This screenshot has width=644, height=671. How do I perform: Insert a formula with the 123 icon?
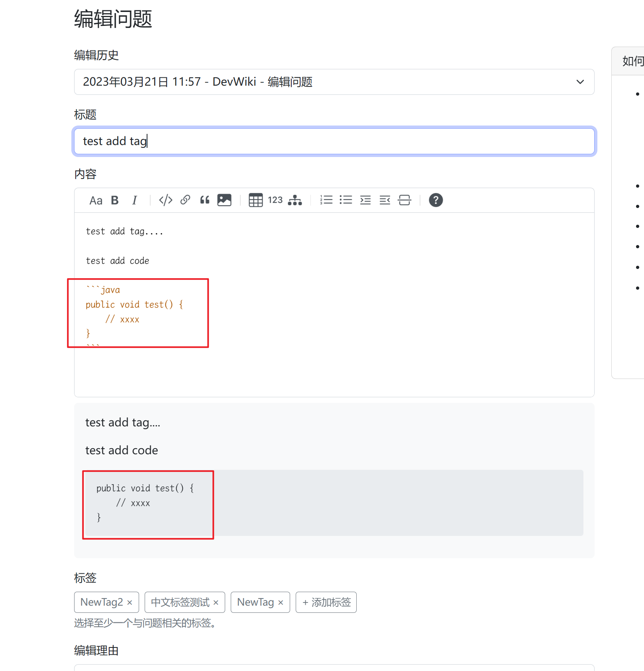(x=275, y=200)
